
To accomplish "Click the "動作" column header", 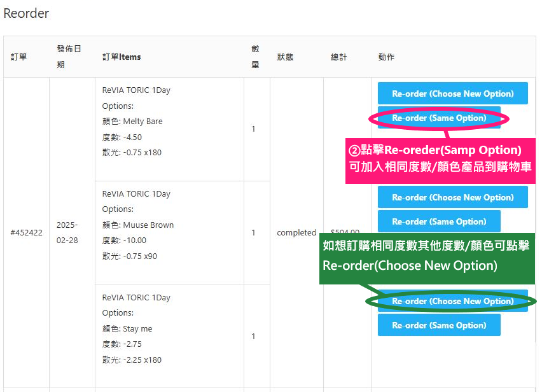I will [386, 57].
